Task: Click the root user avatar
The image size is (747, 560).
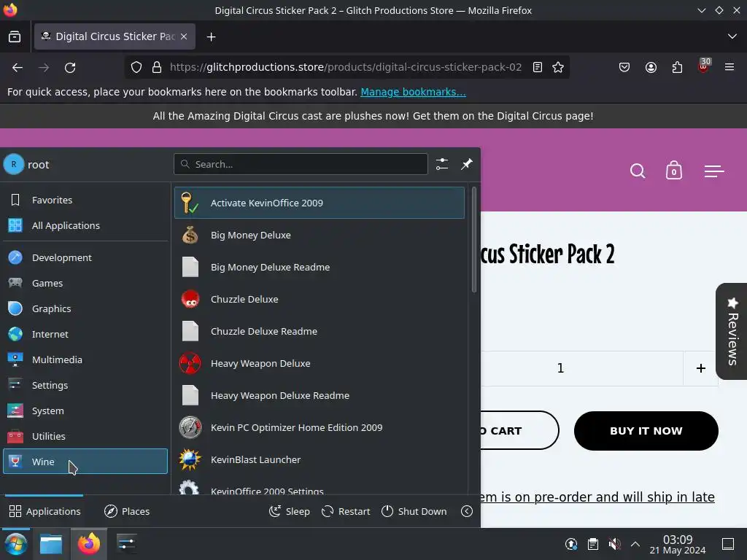Action: [14, 164]
